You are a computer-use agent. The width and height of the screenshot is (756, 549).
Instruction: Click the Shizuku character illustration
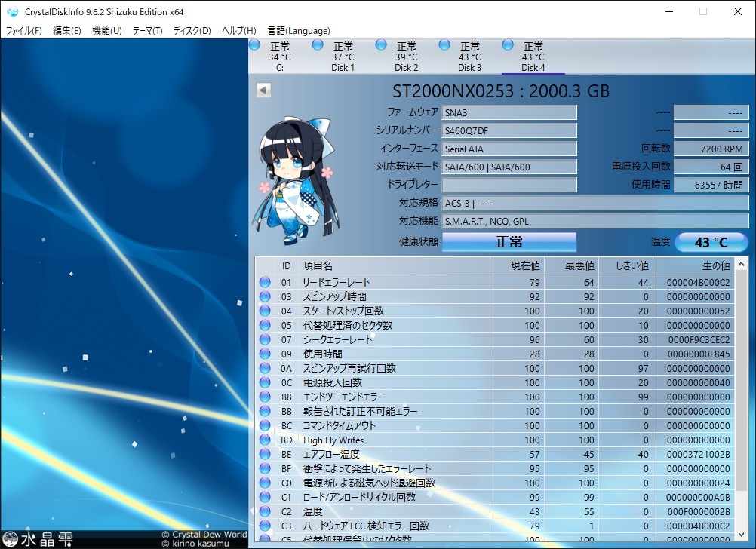coord(297,180)
